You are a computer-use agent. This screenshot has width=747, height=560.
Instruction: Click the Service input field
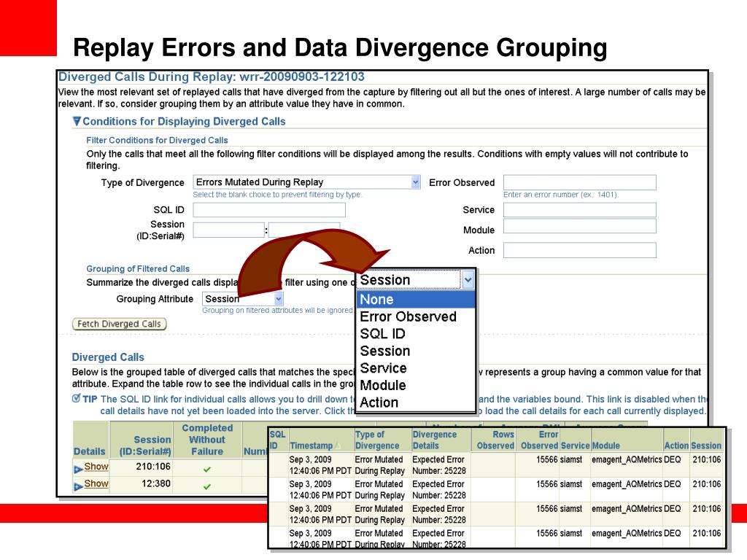579,210
